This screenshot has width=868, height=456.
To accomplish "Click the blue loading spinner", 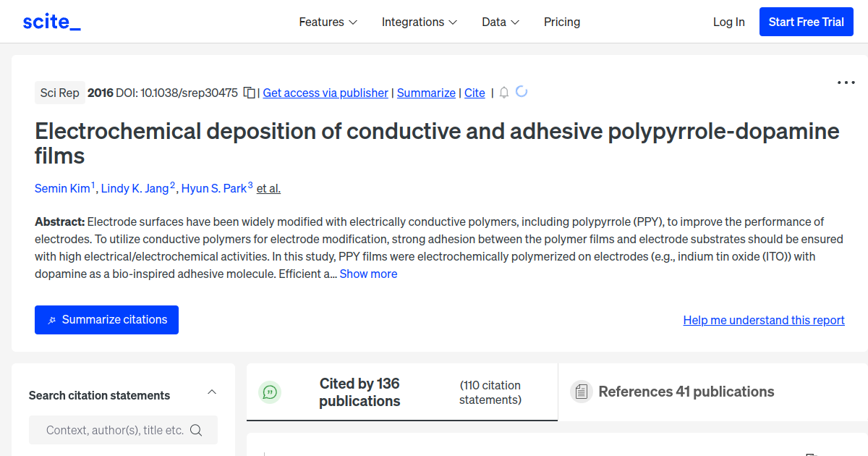I will pos(522,93).
